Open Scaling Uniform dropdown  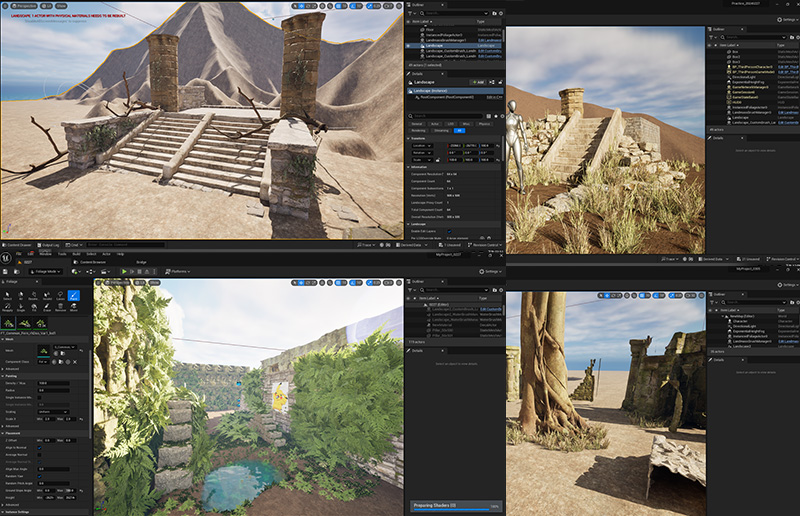tap(54, 412)
